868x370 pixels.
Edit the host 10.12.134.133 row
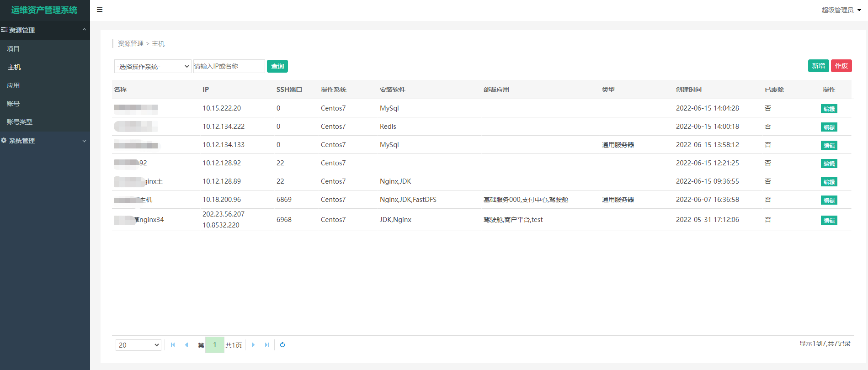click(829, 145)
